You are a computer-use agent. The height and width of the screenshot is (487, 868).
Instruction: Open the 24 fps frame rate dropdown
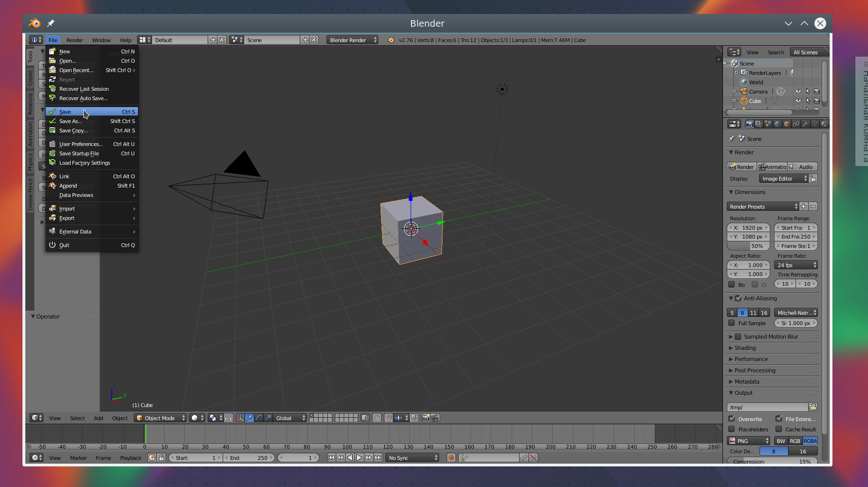point(796,265)
